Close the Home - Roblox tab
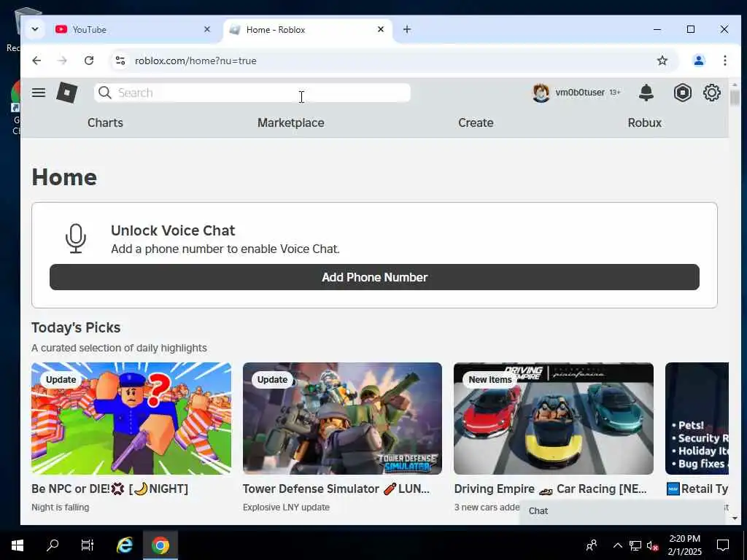Viewport: 747px width, 560px height. click(x=381, y=29)
